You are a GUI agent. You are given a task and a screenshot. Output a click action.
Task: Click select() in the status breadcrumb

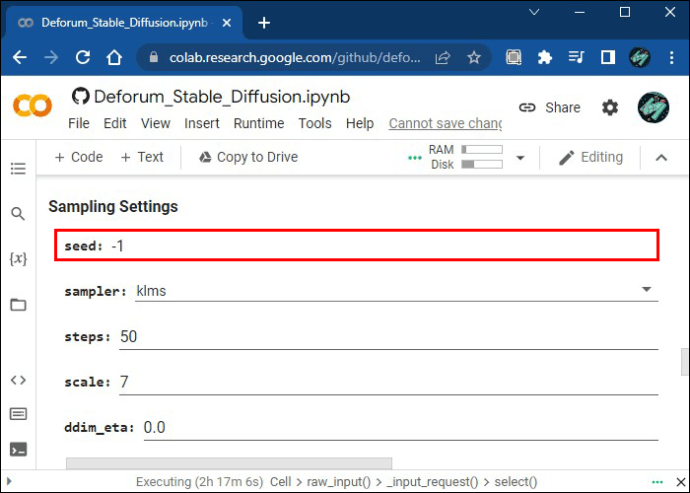point(516,482)
